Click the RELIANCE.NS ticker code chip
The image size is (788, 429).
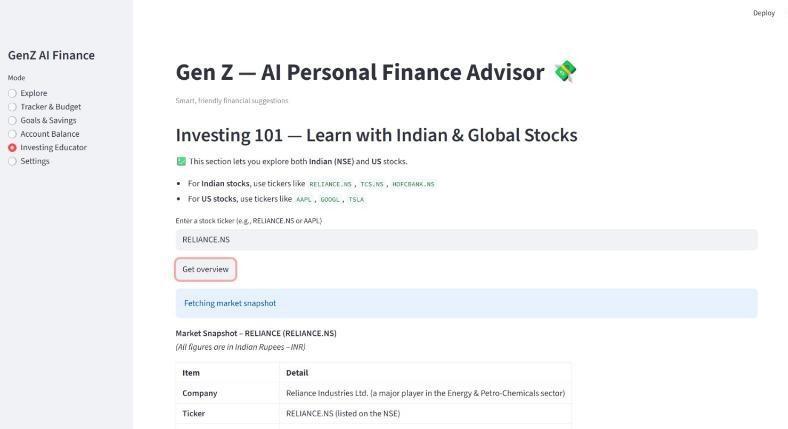point(330,184)
